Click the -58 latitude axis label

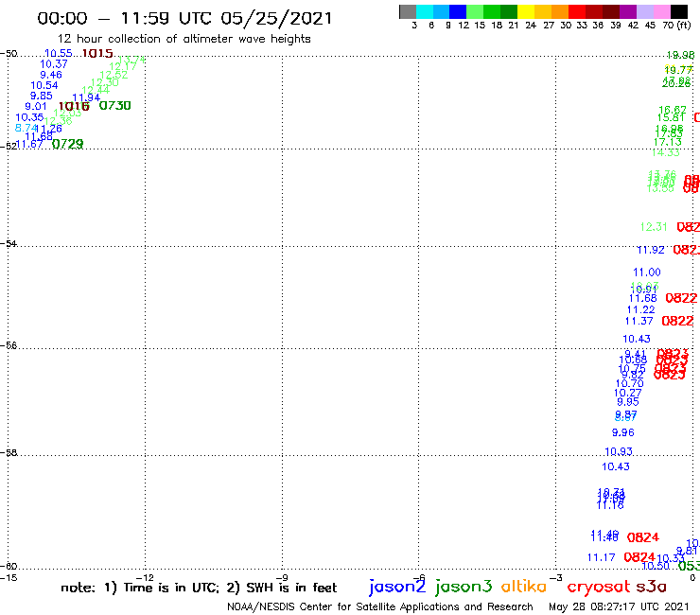tap(9, 453)
